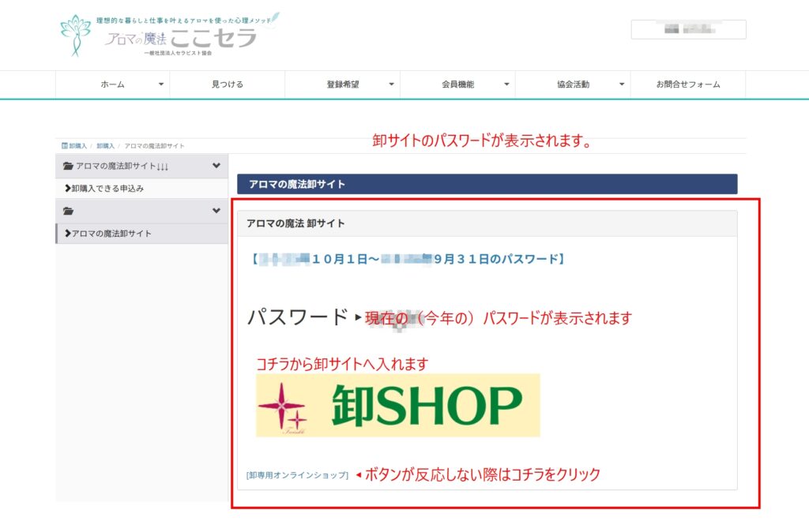Click the ここセラ lotus logo icon
Screen dimensions: 809x532
point(77,35)
